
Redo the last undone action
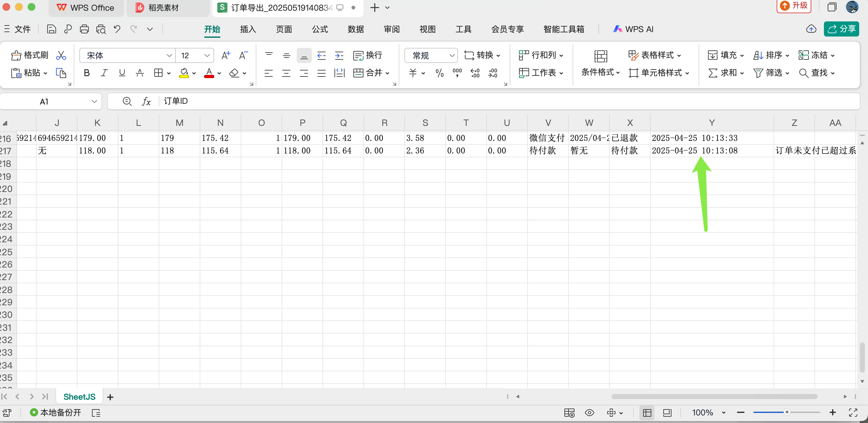[134, 29]
